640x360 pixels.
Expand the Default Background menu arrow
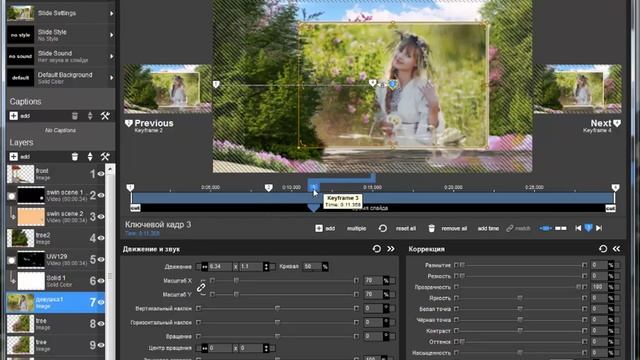(x=111, y=78)
